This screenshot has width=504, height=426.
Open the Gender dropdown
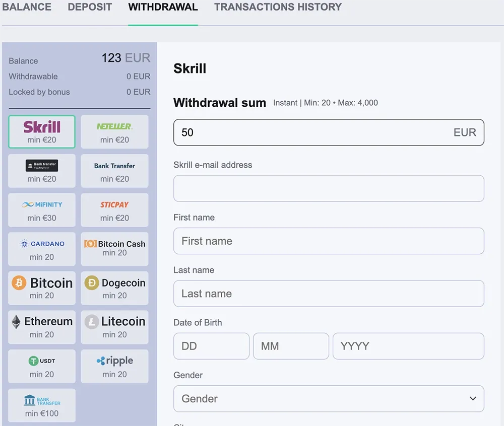[x=329, y=399]
